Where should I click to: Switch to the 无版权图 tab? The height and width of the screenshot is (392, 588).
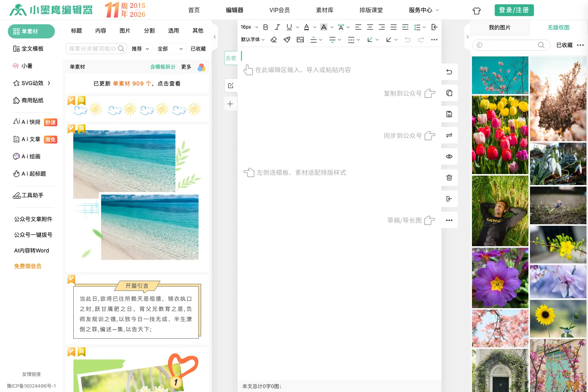[x=558, y=27]
